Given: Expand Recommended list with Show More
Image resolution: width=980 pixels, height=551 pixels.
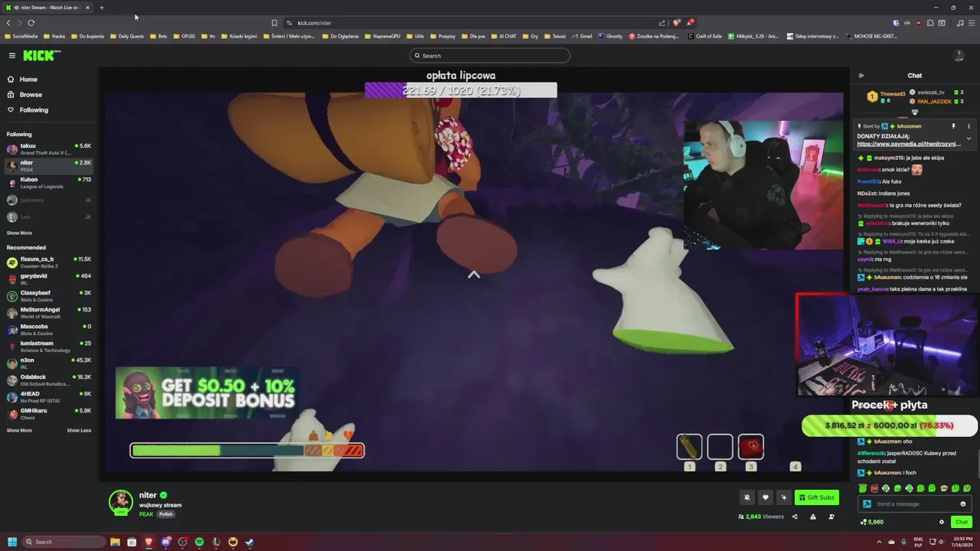Looking at the screenshot, I should tap(19, 430).
